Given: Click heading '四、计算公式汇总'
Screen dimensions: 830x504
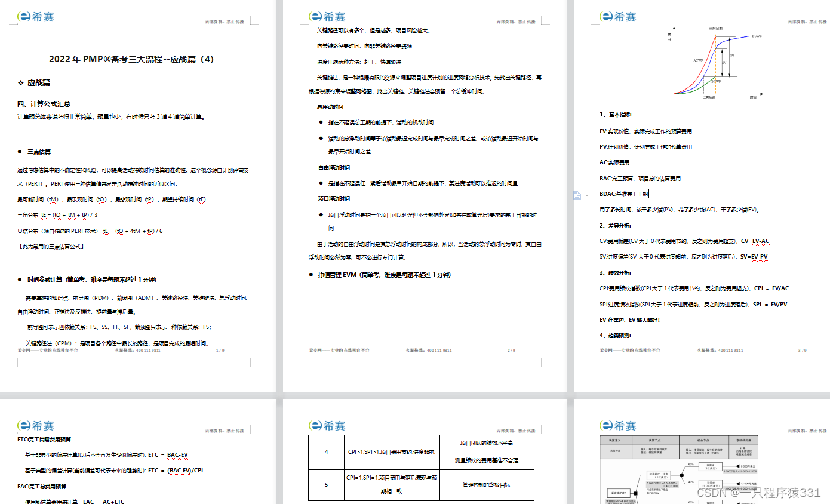Looking at the screenshot, I should coord(44,103).
